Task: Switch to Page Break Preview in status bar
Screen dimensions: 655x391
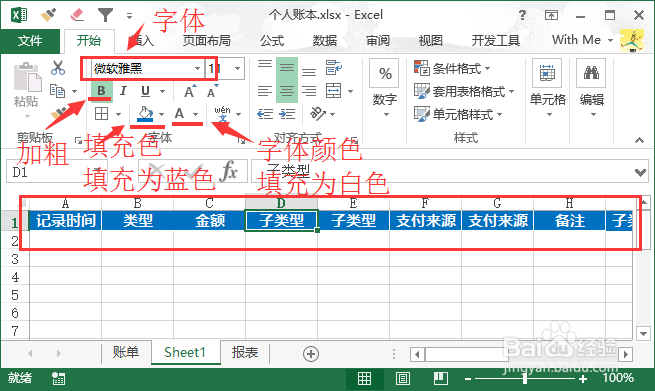Action: pyautogui.click(x=440, y=379)
